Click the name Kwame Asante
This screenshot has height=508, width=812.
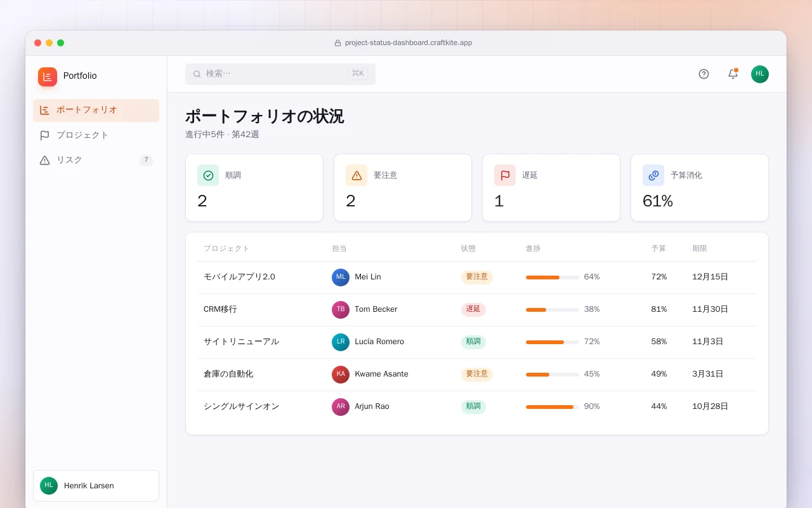(x=381, y=374)
